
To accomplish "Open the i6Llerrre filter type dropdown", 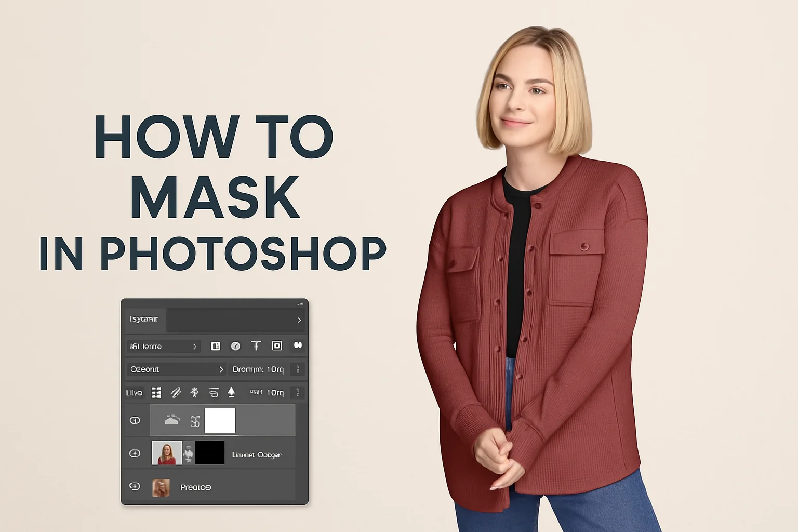I will click(x=163, y=346).
